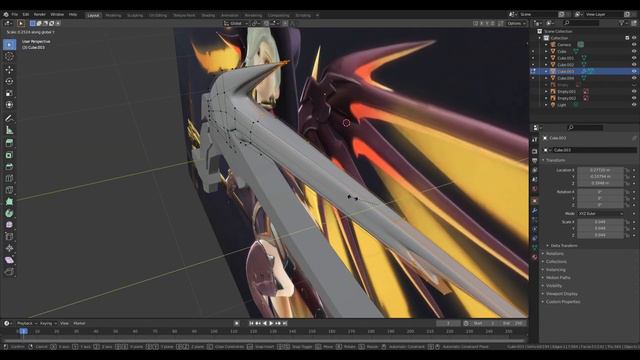The image size is (640, 360).
Task: Jump to the timeline end frame
Action: pyautogui.click(x=285, y=323)
